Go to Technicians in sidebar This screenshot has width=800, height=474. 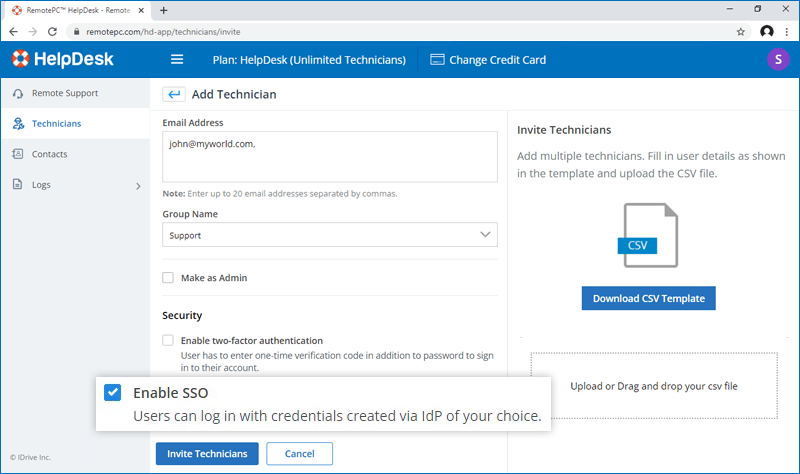56,124
